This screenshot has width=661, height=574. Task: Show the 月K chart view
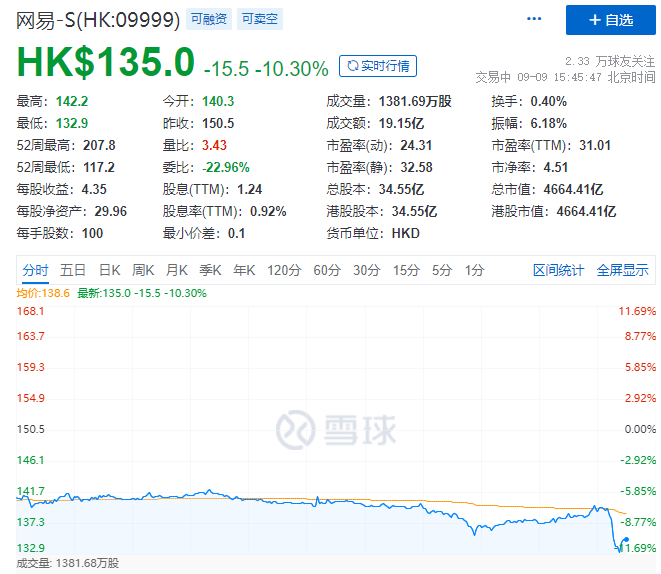coord(177,270)
